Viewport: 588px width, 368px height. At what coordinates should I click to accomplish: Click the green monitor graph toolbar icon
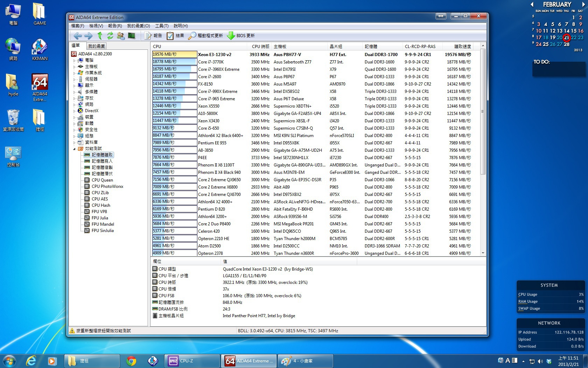pyautogui.click(x=132, y=36)
